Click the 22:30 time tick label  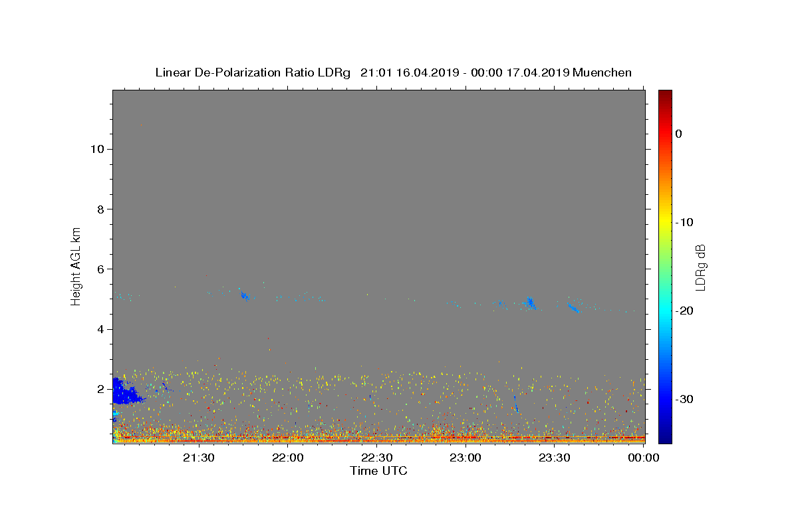click(376, 458)
